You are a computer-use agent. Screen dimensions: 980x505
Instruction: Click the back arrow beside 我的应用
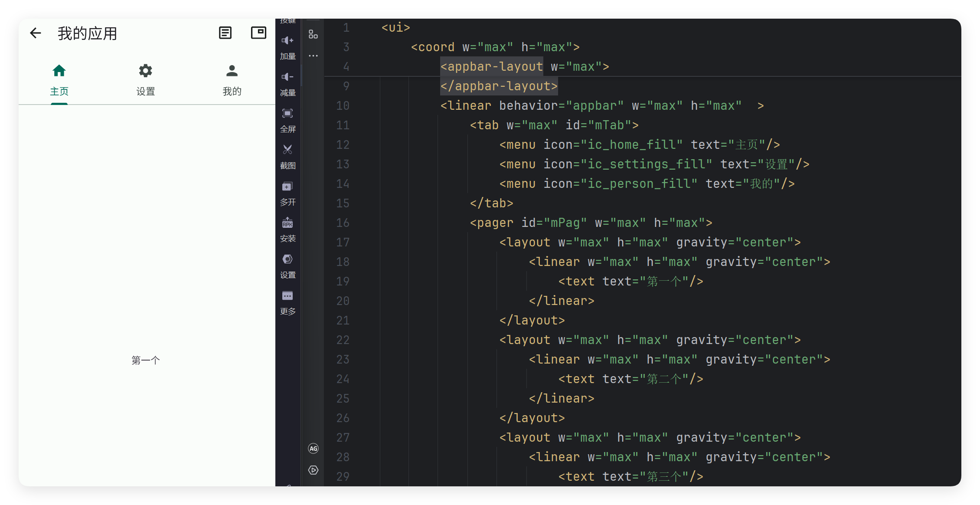coord(36,33)
